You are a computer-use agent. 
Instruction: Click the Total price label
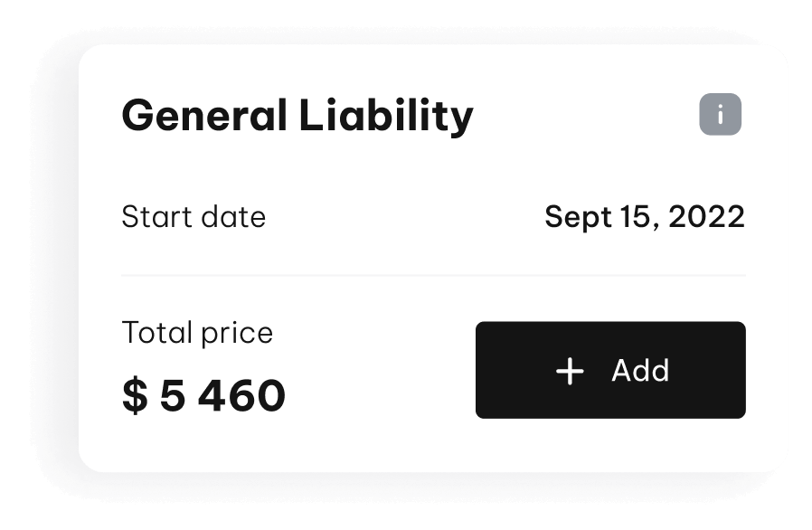click(x=197, y=333)
